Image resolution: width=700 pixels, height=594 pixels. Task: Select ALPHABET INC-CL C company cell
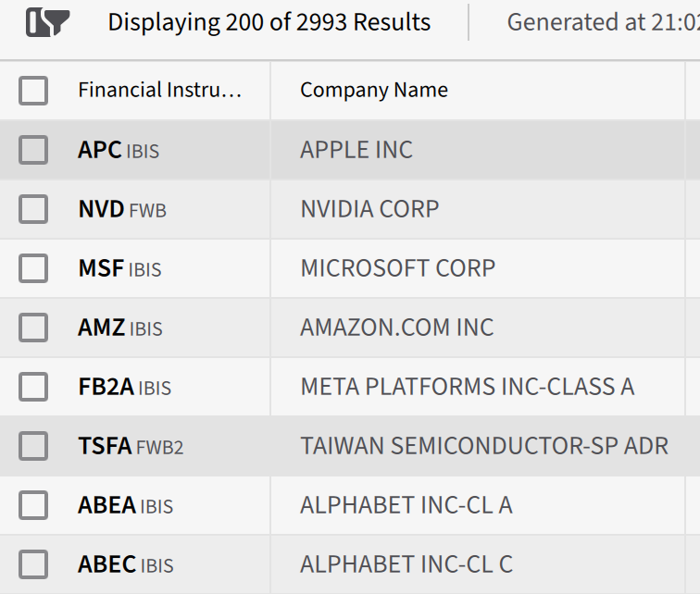[478, 564]
